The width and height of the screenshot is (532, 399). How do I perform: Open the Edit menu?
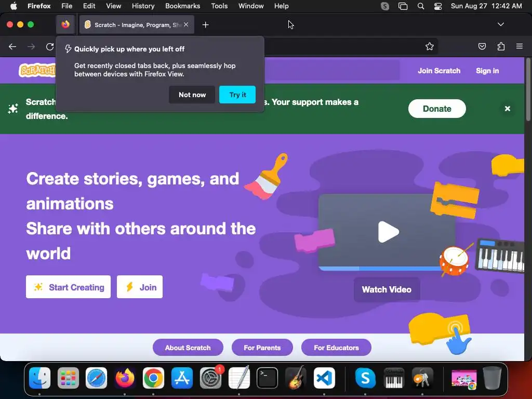coord(89,6)
